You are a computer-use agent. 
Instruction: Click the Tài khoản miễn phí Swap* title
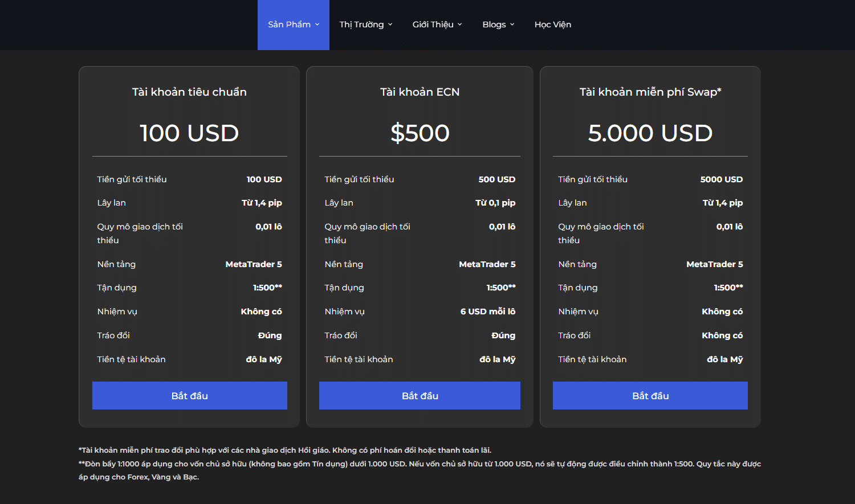pos(650,92)
